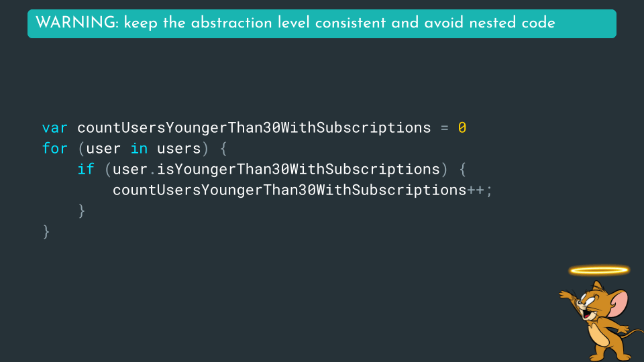Click the golden halo above the mouse

[x=599, y=270]
